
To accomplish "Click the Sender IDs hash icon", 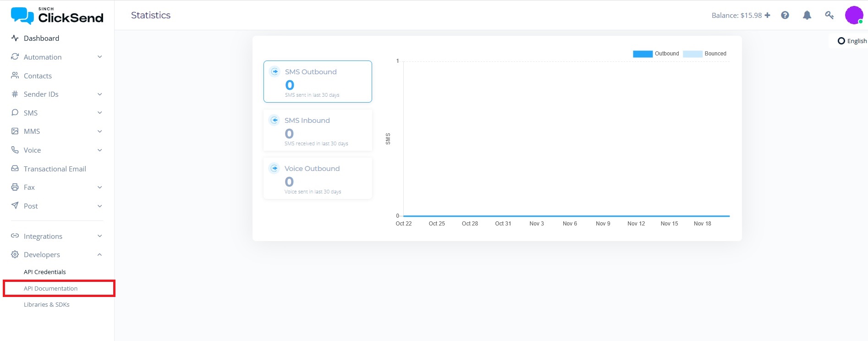I will point(15,94).
